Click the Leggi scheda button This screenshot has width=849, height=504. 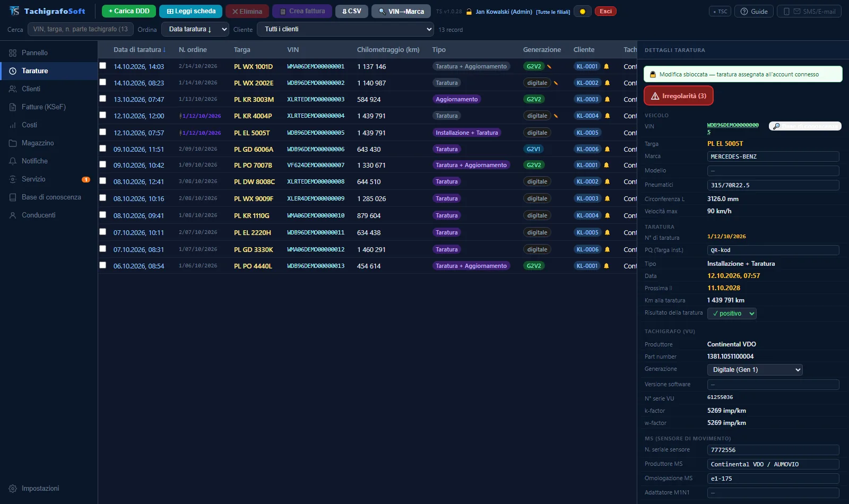191,11
